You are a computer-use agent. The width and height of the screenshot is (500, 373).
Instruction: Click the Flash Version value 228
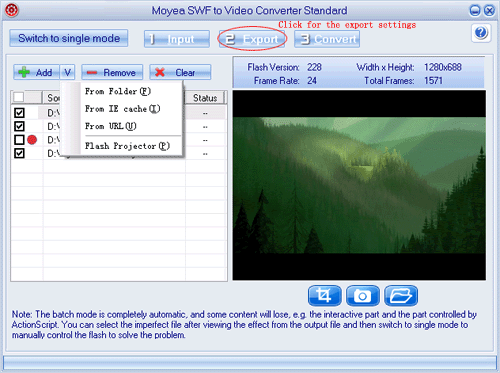[314, 67]
